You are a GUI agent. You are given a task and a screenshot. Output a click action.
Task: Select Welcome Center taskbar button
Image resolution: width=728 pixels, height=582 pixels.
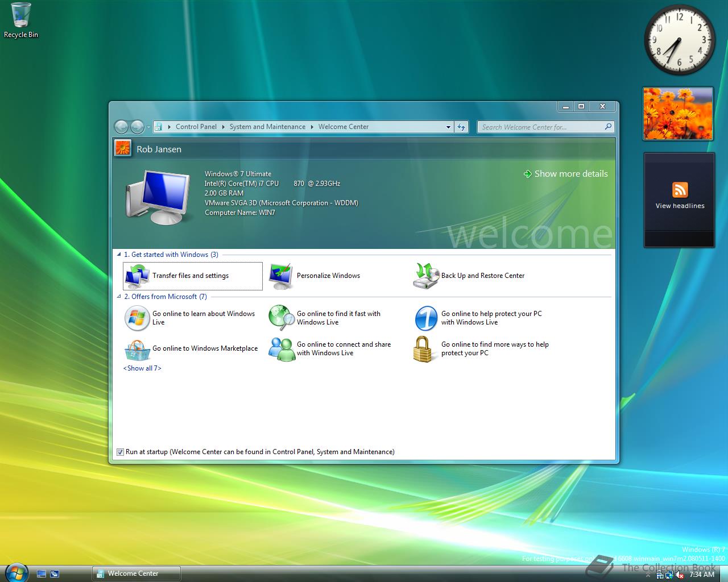(x=136, y=573)
